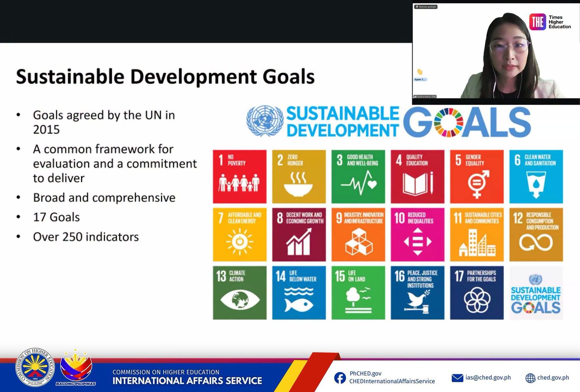Click the SDG 14 Life Below Water tile
Viewport: 580px width, 392px height.
click(299, 293)
